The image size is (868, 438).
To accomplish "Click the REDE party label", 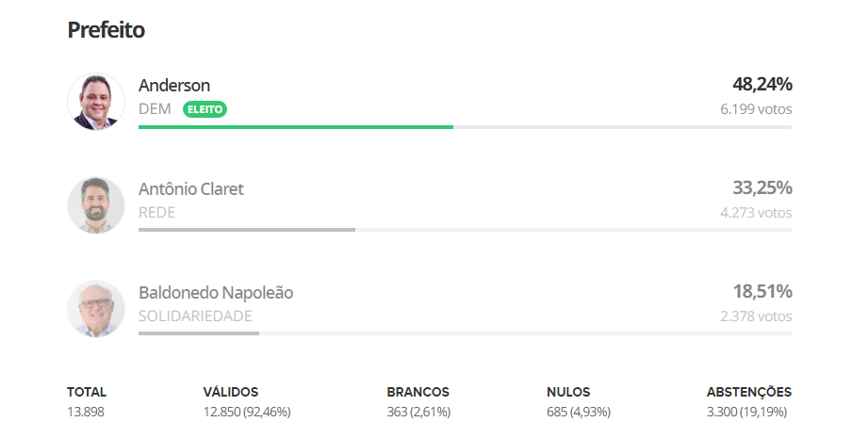I will pos(156,212).
